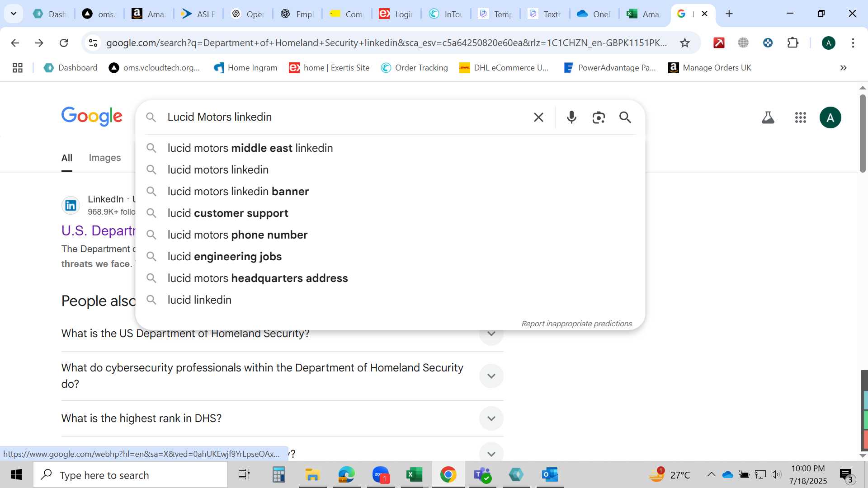The width and height of the screenshot is (868, 488).
Task: Start voice search with the microphone icon
Action: [x=571, y=117]
